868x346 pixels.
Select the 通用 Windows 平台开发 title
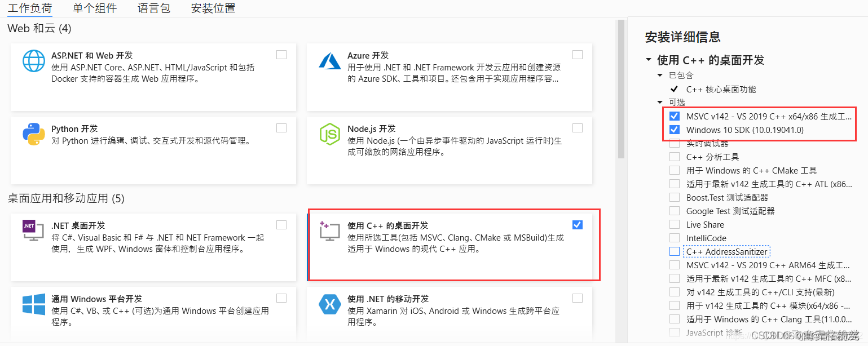coord(96,299)
